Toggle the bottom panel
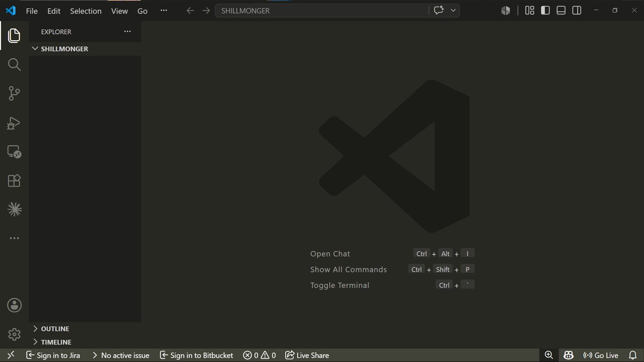The image size is (644, 362). tap(561, 11)
